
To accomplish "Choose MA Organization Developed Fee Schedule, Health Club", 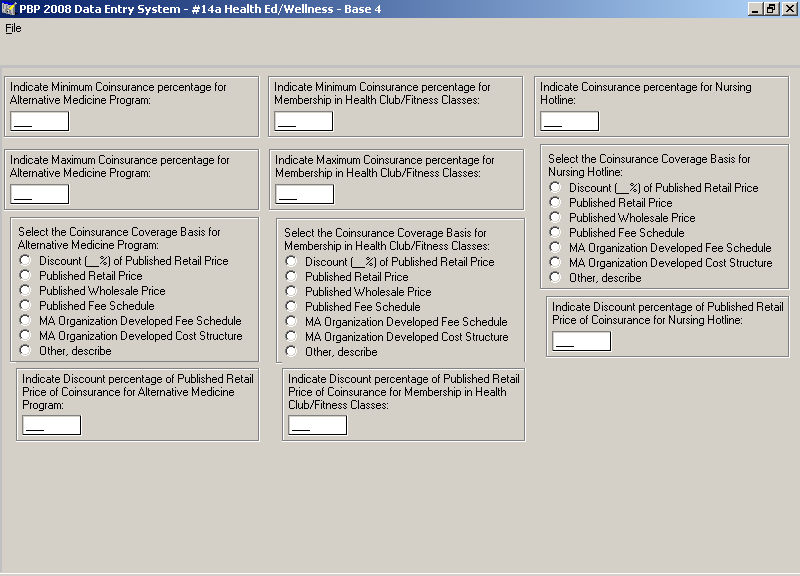I will coord(396,322).
